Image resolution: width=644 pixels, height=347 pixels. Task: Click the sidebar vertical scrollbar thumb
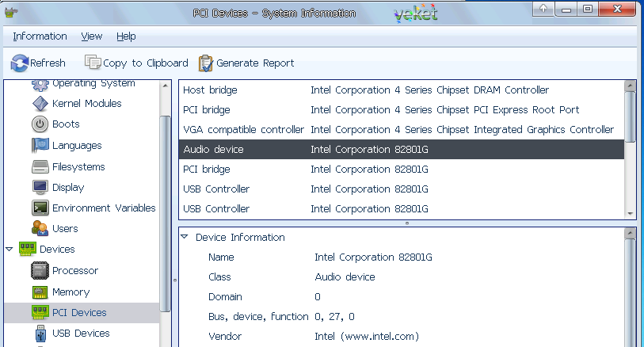[165, 214]
